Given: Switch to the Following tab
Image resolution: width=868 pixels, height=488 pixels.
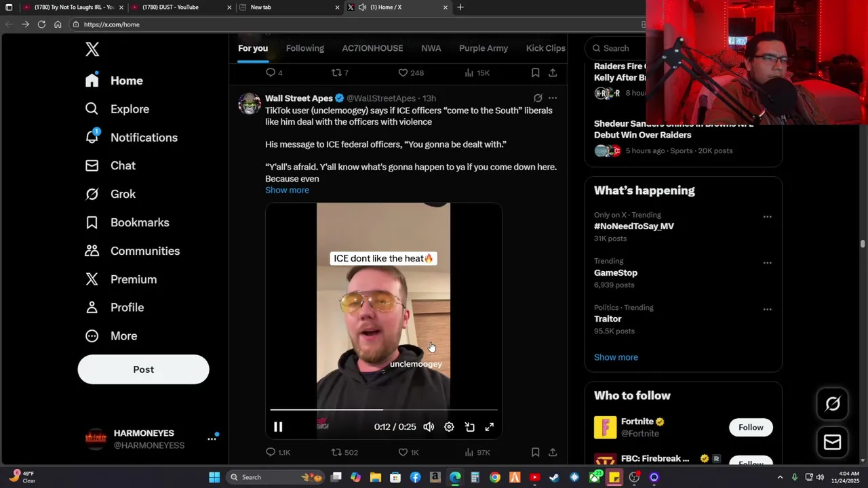Looking at the screenshot, I should [304, 48].
